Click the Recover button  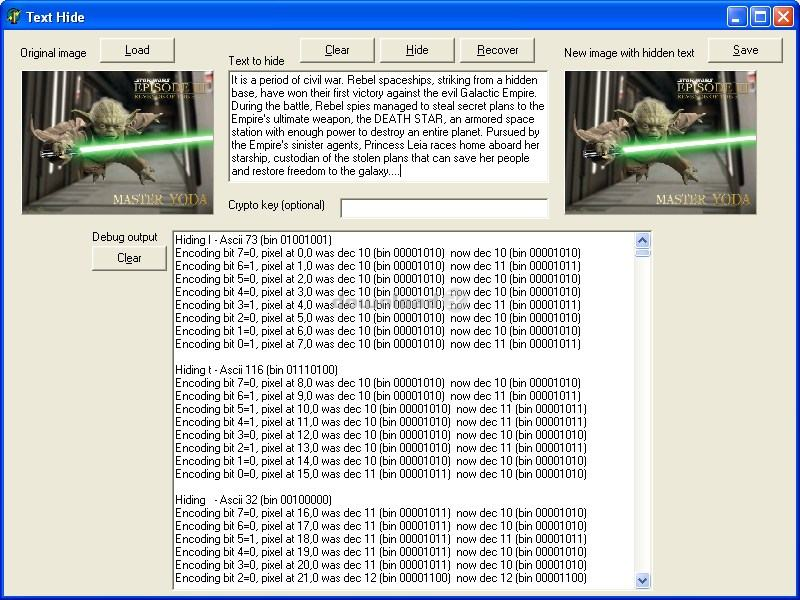pyautogui.click(x=497, y=50)
